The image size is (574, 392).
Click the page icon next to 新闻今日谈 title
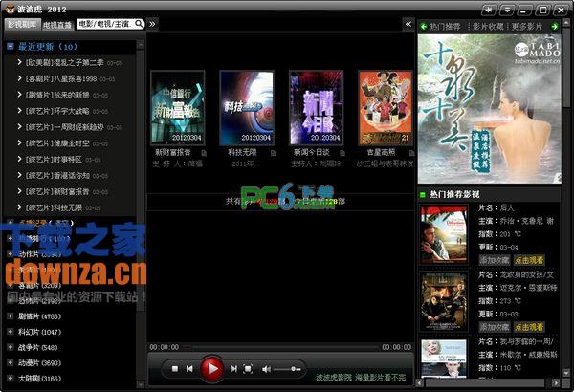(x=342, y=153)
